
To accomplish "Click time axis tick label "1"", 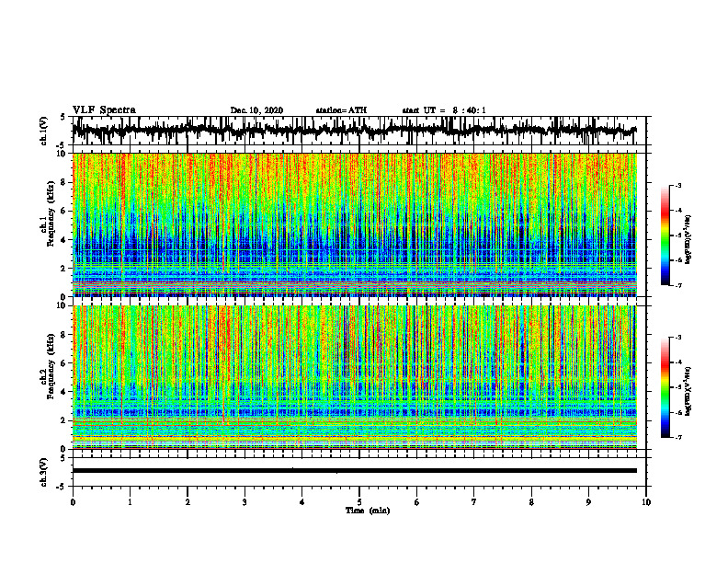I will (130, 502).
